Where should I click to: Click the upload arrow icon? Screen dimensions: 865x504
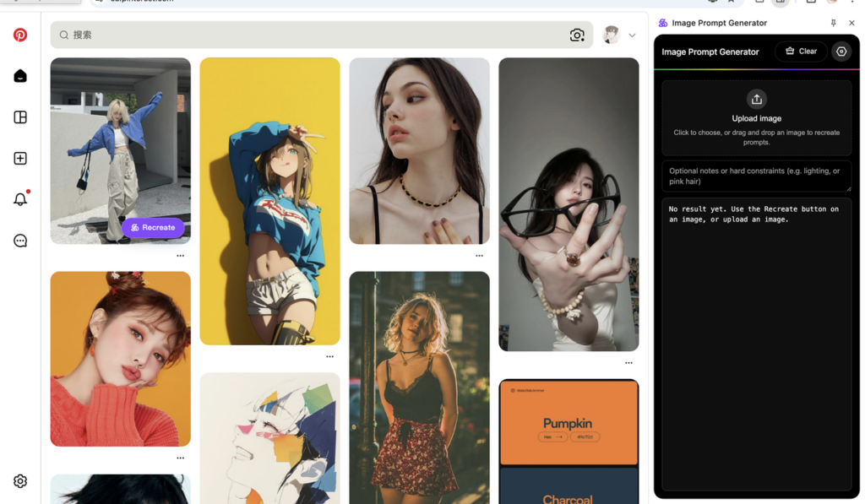[x=756, y=100]
